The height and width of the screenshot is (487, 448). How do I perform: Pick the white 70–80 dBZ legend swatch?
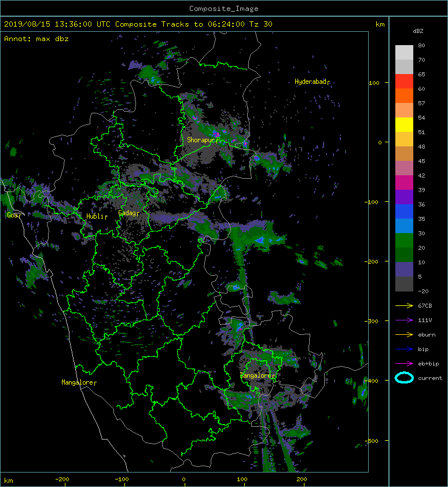pos(404,52)
